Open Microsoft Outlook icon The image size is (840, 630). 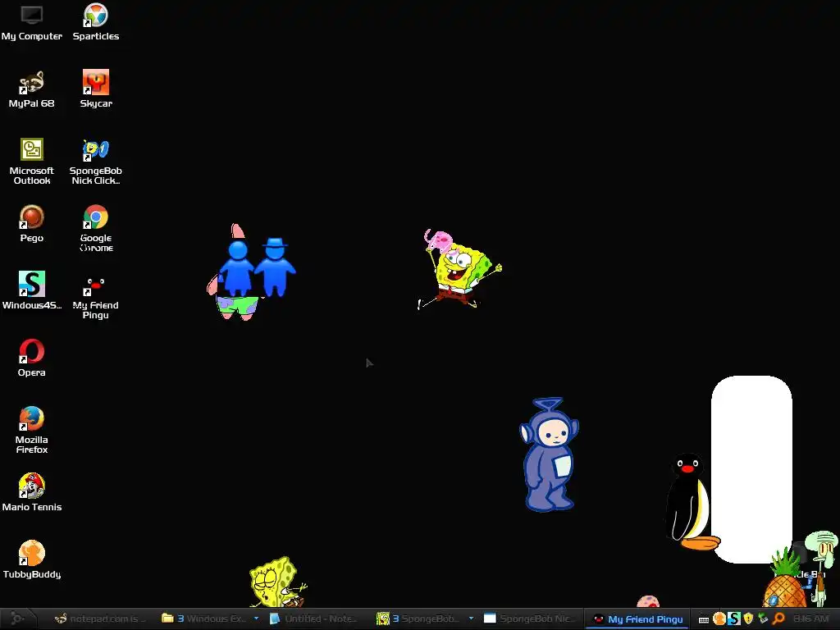click(x=32, y=162)
